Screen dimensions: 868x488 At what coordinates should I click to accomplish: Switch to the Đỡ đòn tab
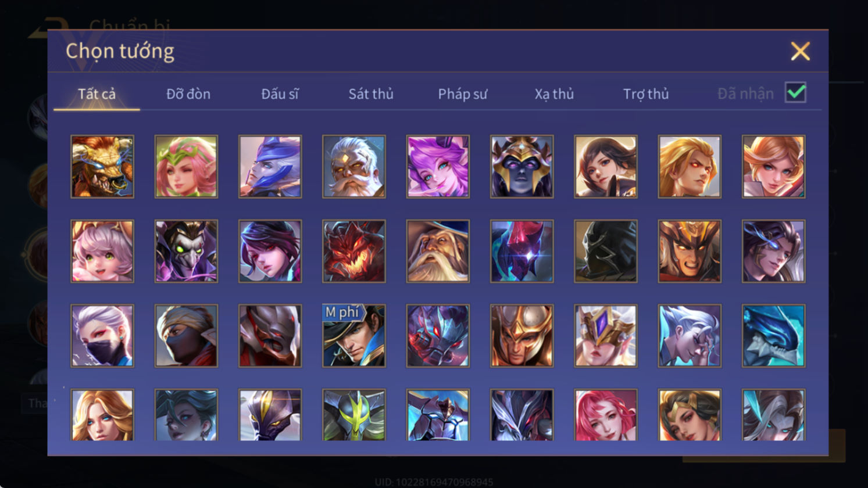[x=188, y=94]
